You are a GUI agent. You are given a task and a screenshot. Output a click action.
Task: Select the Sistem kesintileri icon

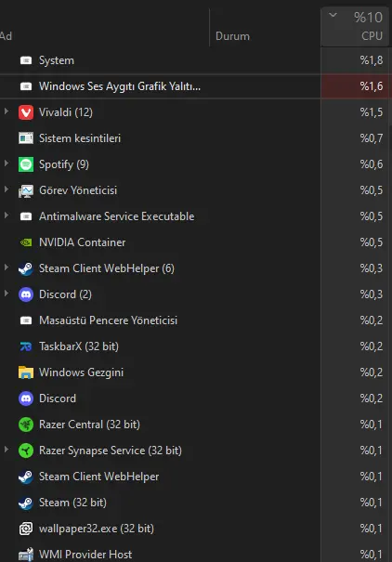tap(26, 138)
